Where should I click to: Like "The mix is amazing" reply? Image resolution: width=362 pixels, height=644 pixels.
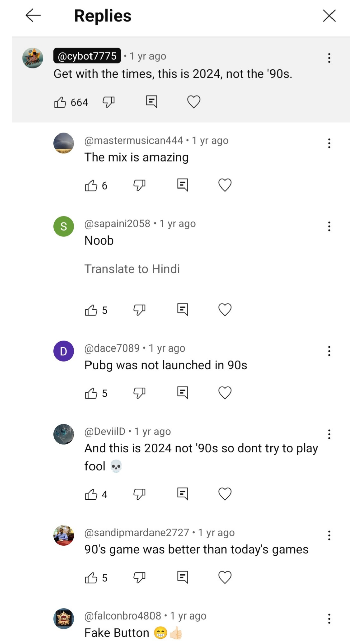pos(91,185)
